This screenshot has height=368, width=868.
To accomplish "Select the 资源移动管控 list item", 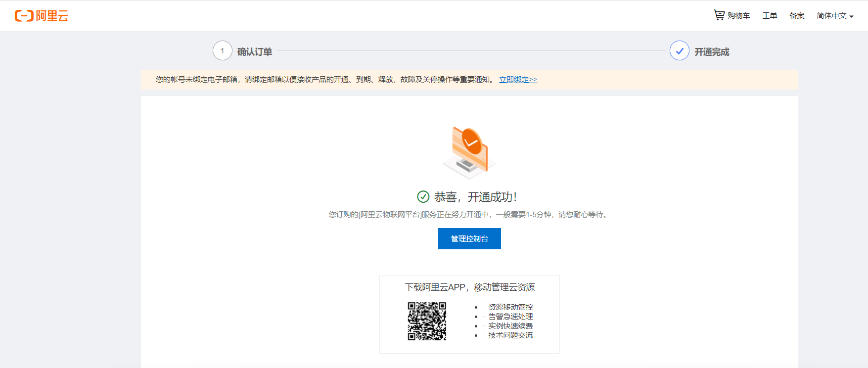I will click(x=510, y=307).
